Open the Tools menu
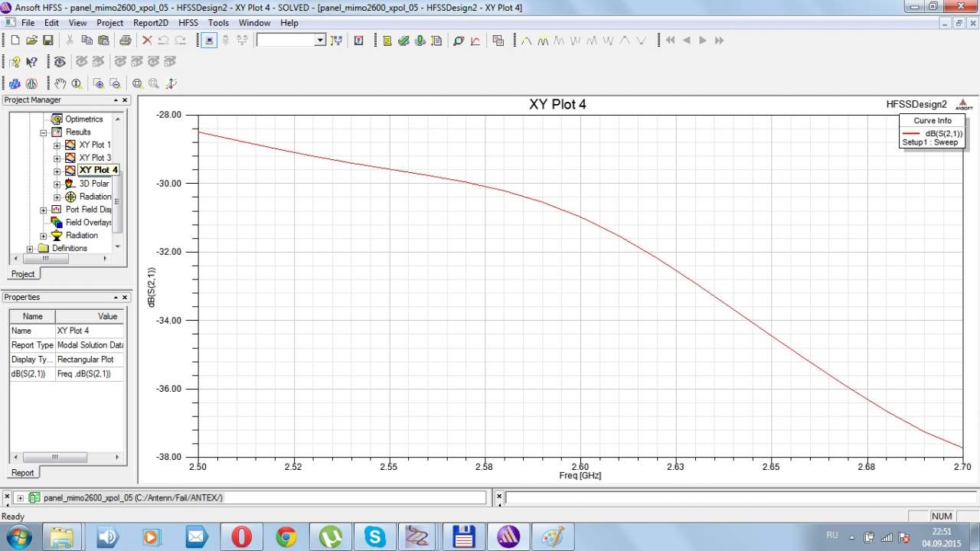Image resolution: width=980 pixels, height=551 pixels. point(218,23)
